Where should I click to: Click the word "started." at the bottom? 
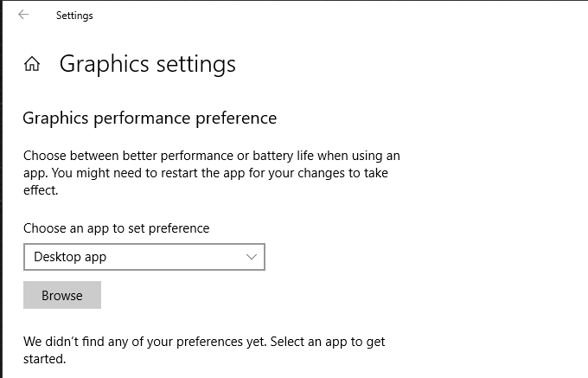pyautogui.click(x=44, y=358)
